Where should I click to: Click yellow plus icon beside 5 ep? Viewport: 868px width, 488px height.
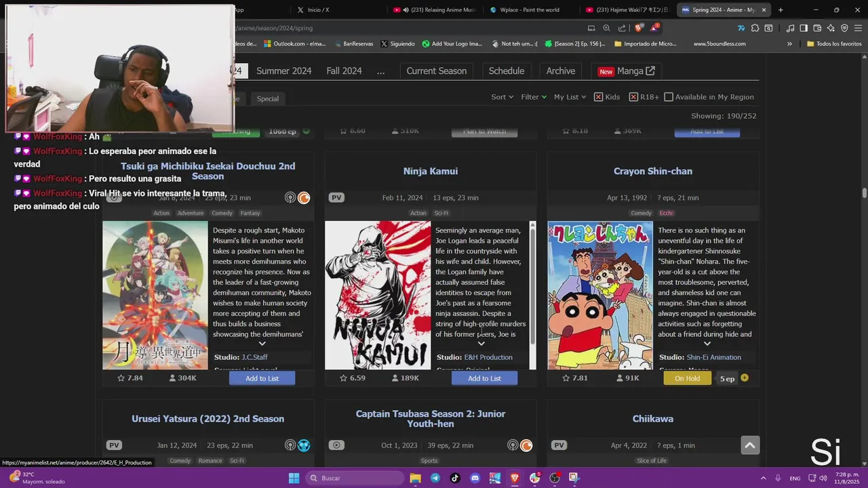click(745, 378)
